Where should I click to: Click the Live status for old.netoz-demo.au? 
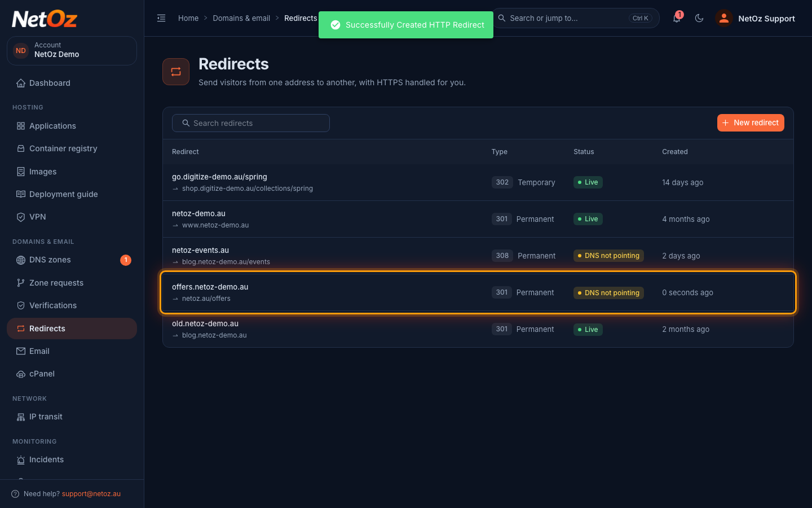point(588,330)
